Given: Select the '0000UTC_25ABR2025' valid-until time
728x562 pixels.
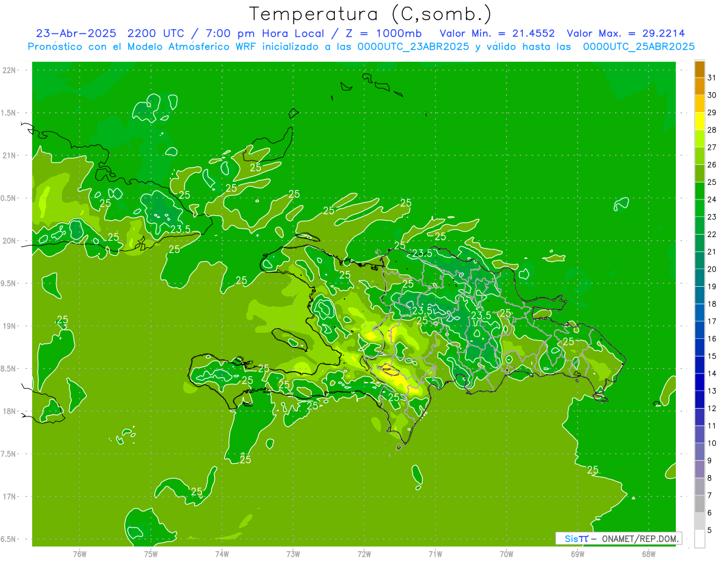Looking at the screenshot, I should pyautogui.click(x=638, y=47).
